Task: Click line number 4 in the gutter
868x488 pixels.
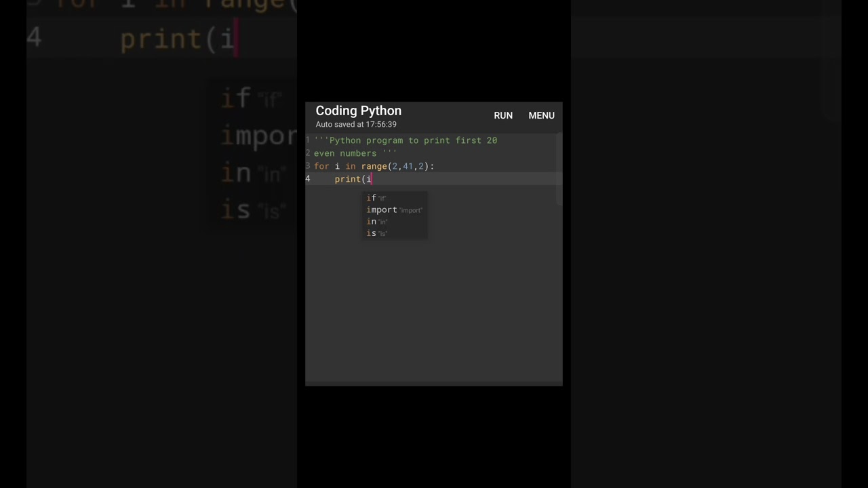Action: point(308,179)
